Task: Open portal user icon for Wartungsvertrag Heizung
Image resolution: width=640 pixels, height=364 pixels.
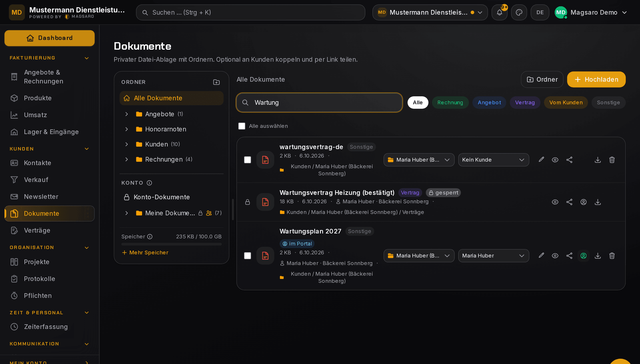Action: (x=584, y=202)
